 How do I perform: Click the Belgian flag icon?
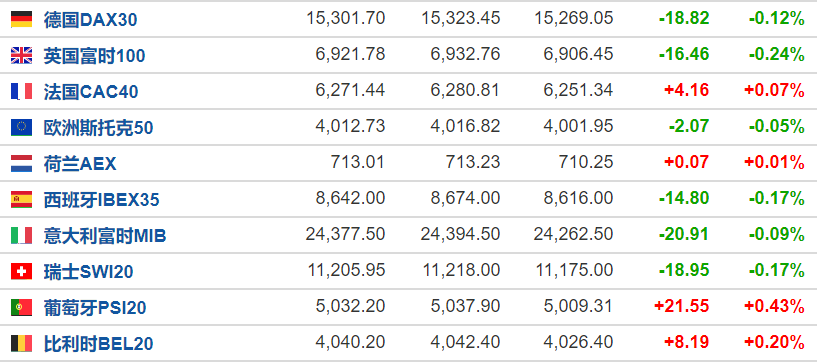point(21,344)
